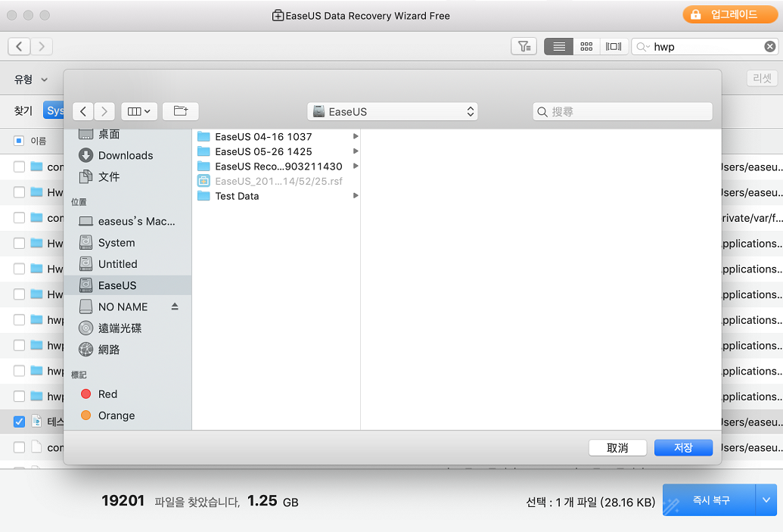Switch to grid icon view

pos(586,46)
